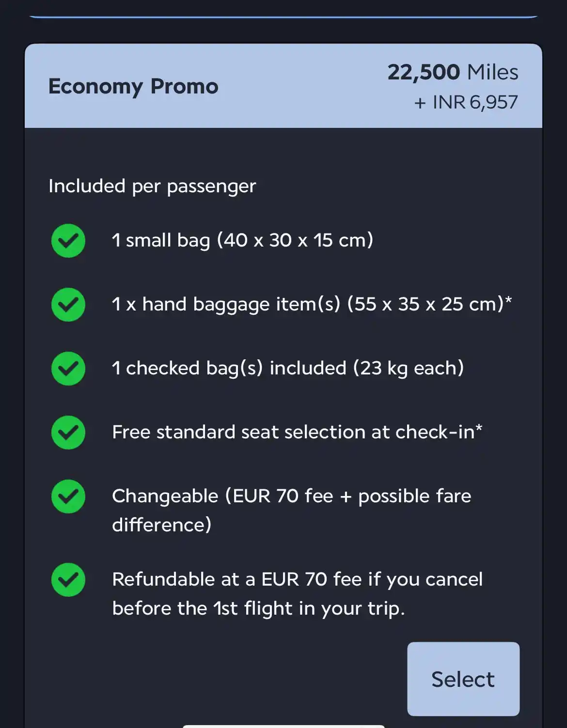This screenshot has width=567, height=728.
Task: Click the + INR 6,957 surcharge amount
Action: pos(466,102)
